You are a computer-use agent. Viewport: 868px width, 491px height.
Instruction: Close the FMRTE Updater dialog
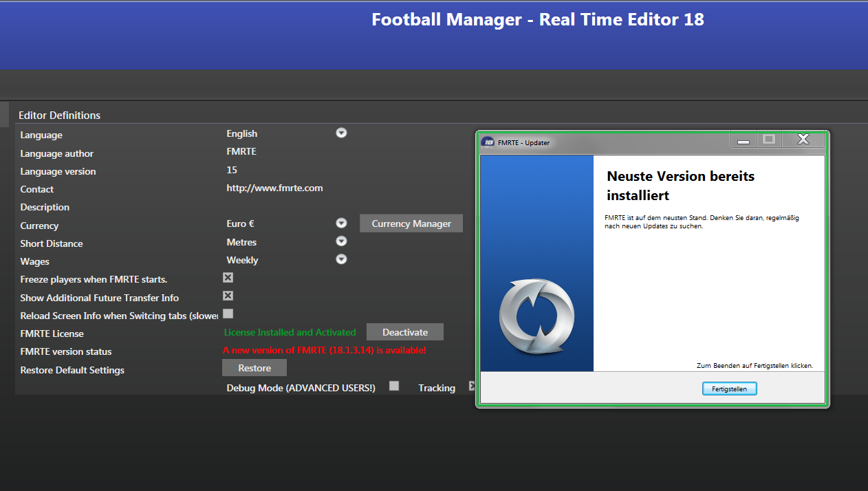pyautogui.click(x=803, y=140)
